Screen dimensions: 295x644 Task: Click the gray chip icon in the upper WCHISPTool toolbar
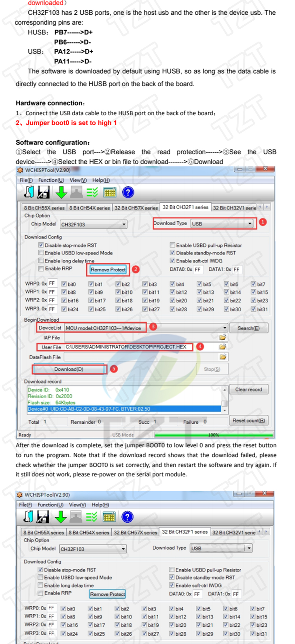[x=76, y=192]
